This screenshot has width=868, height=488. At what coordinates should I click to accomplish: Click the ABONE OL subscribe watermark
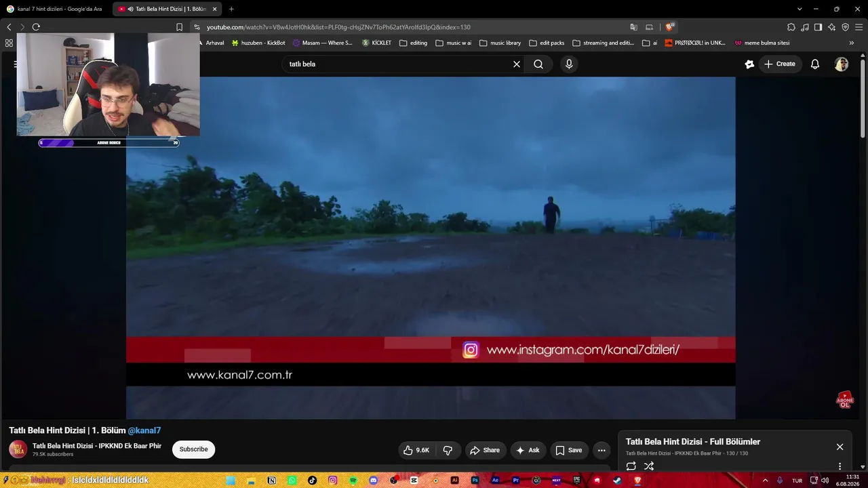click(844, 400)
